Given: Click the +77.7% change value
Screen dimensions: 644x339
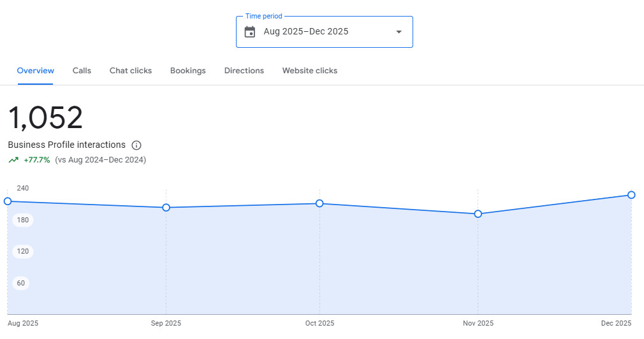Looking at the screenshot, I should point(37,160).
